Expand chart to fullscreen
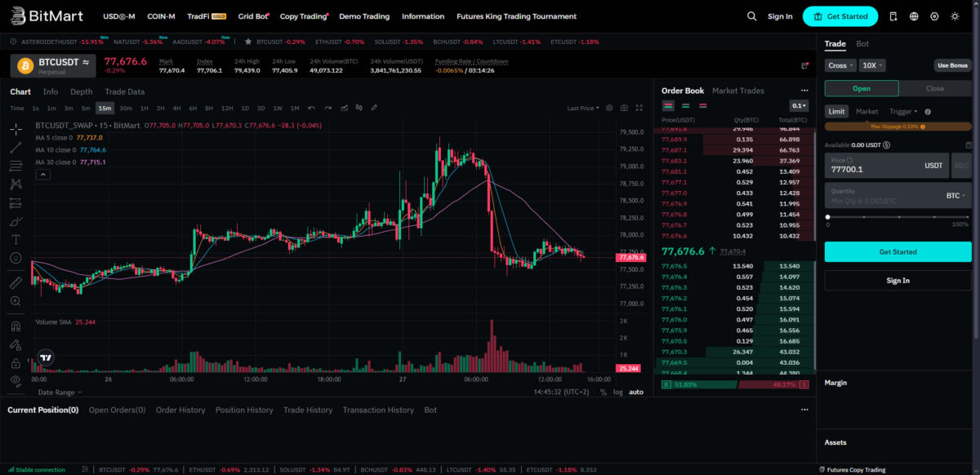980x475 pixels. (x=639, y=108)
